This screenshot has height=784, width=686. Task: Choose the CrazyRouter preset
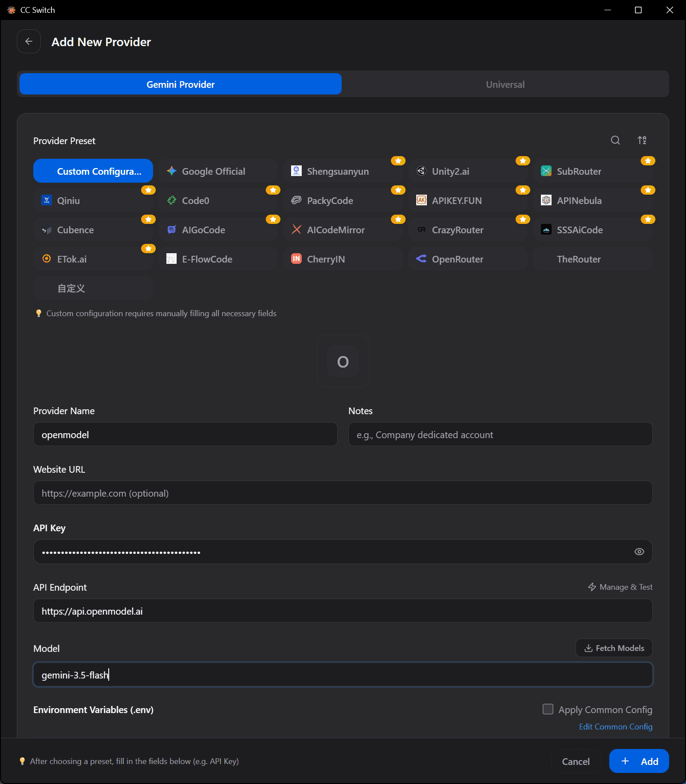click(x=468, y=229)
